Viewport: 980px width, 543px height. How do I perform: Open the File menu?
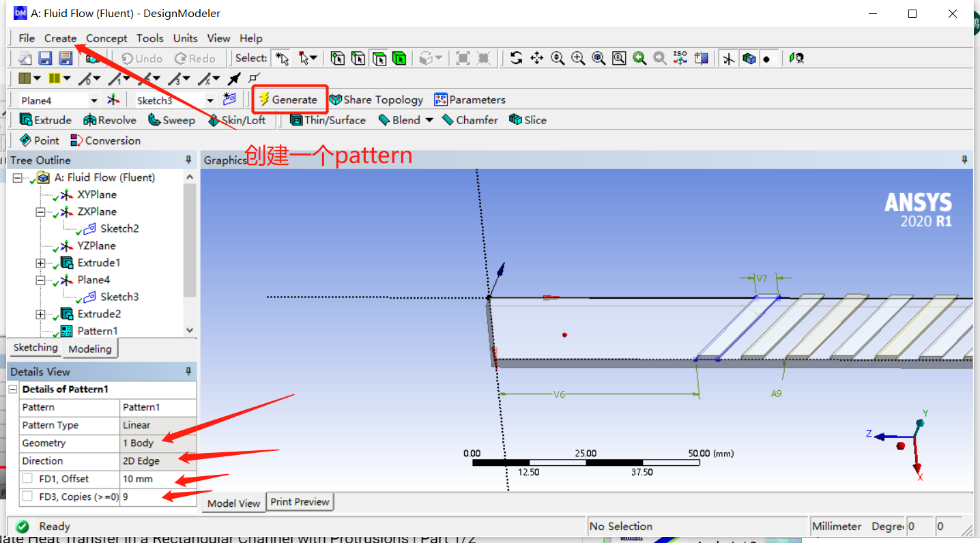[x=27, y=38]
